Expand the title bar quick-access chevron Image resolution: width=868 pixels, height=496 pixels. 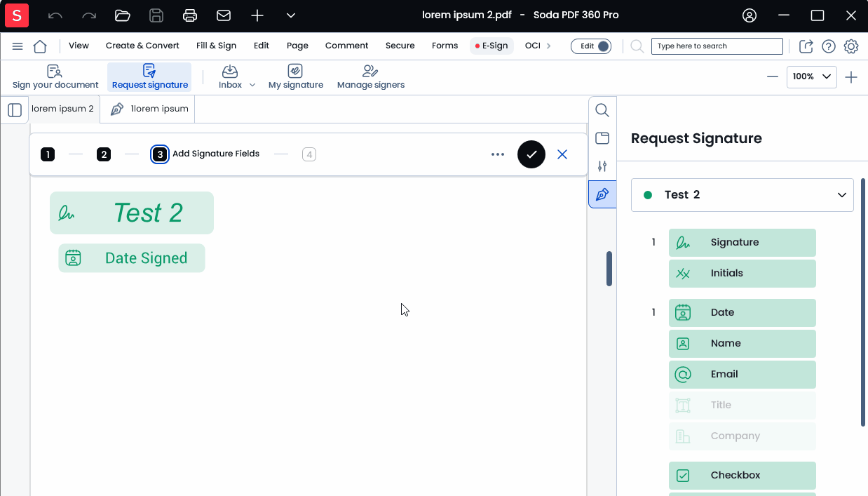click(x=291, y=15)
